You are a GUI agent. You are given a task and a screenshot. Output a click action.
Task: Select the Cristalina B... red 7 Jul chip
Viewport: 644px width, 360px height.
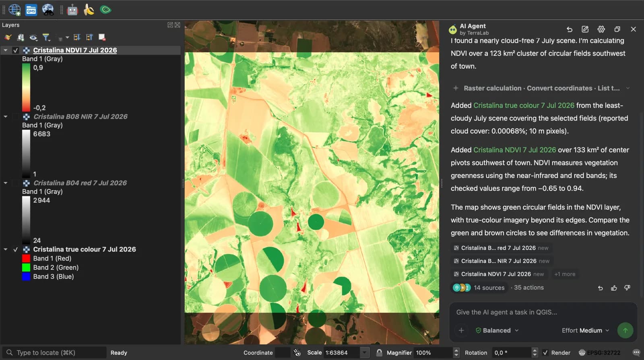501,248
